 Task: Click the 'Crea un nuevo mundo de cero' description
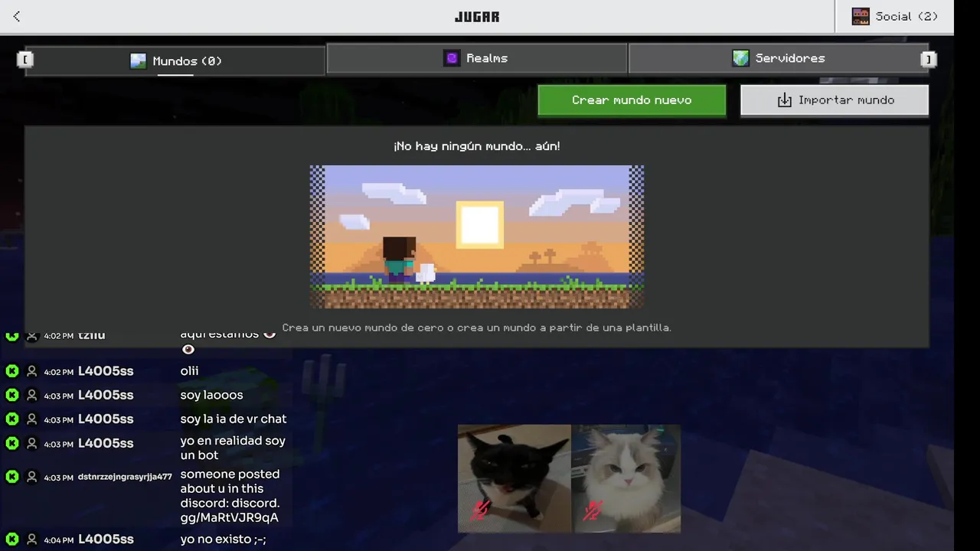[x=476, y=328]
